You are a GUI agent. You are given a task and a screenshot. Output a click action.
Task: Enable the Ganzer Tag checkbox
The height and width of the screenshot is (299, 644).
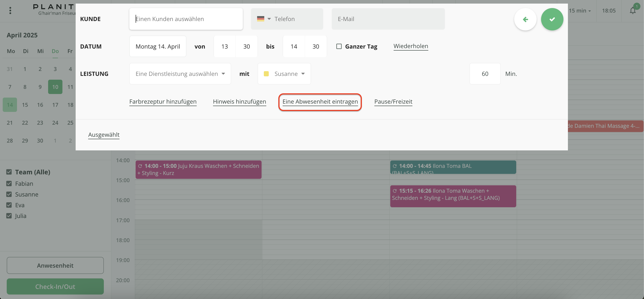pyautogui.click(x=339, y=47)
